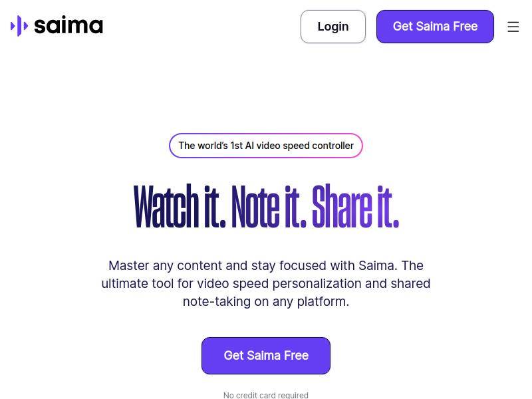Viewport: 532px width, 399px height.
Task: Click the word "focused" in the description
Action: [x=299, y=265]
